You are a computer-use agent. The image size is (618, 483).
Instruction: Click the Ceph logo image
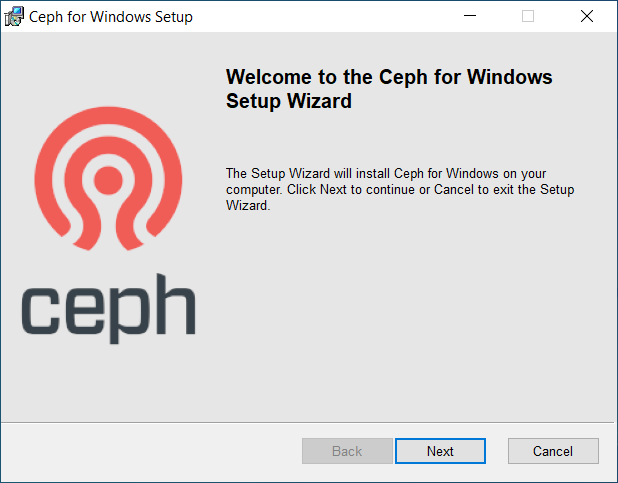[x=108, y=225]
